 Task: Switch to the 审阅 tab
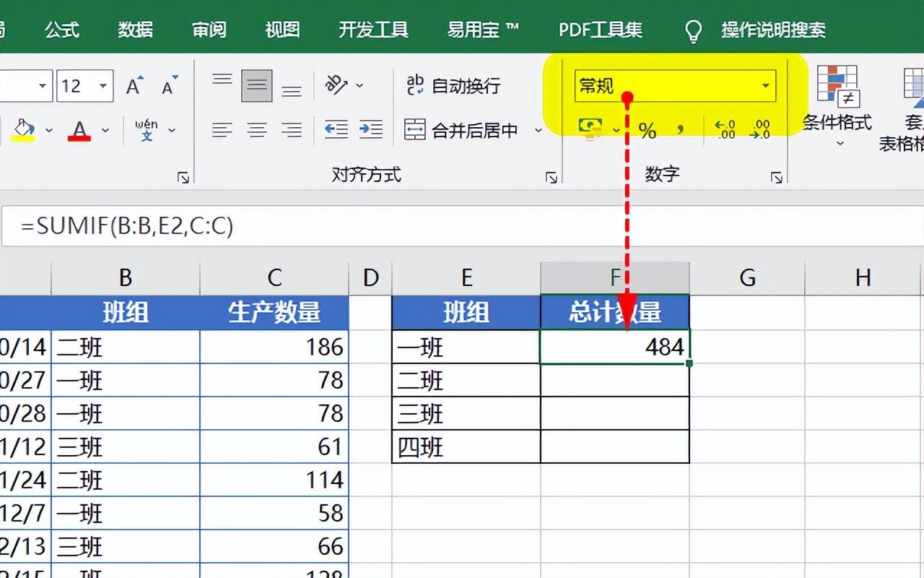(x=209, y=30)
